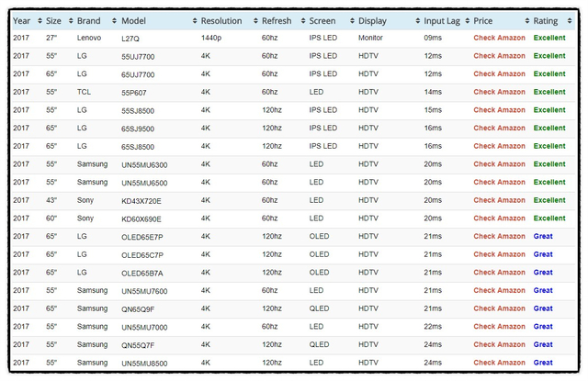Sort table by Rating column arrows

pyautogui.click(x=570, y=21)
